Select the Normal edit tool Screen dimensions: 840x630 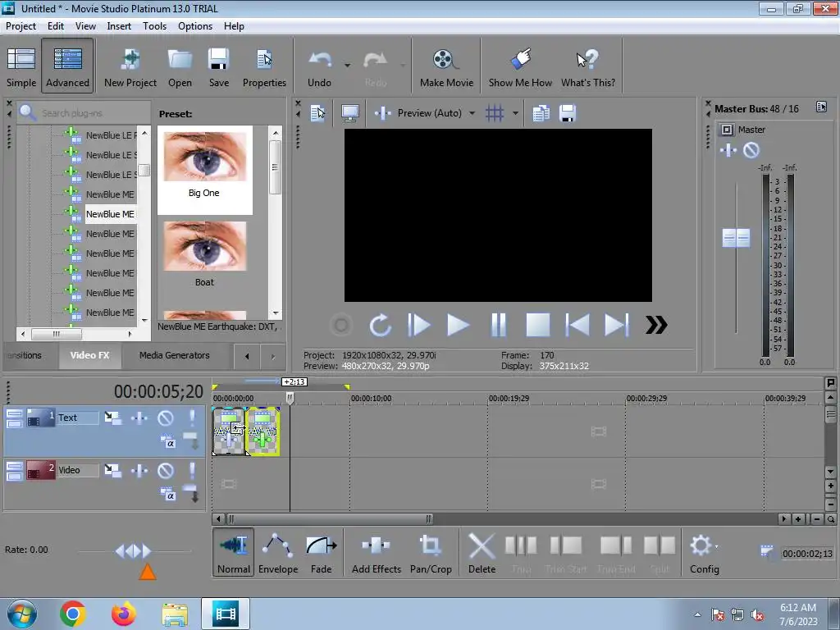tap(234, 552)
